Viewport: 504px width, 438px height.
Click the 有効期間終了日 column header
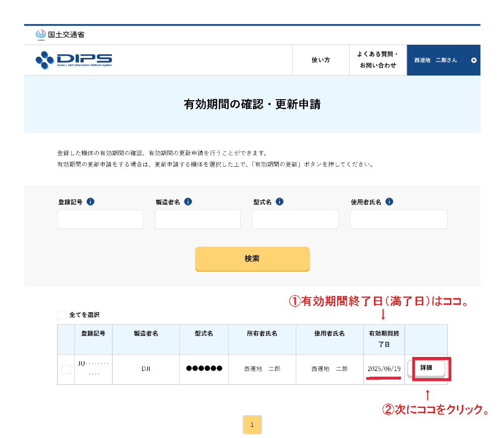pos(384,339)
